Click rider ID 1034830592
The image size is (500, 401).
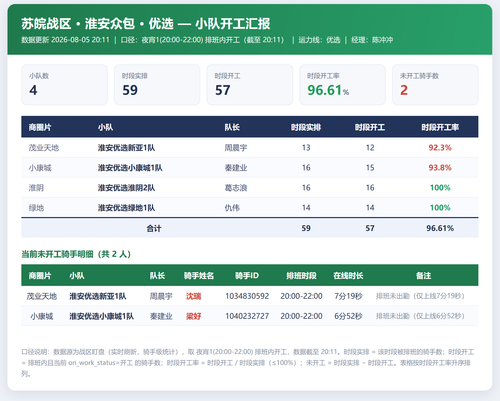click(x=247, y=296)
